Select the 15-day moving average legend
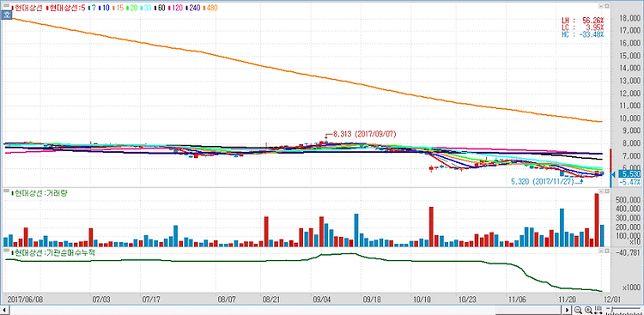This screenshot has height=315, width=644. tap(117, 8)
